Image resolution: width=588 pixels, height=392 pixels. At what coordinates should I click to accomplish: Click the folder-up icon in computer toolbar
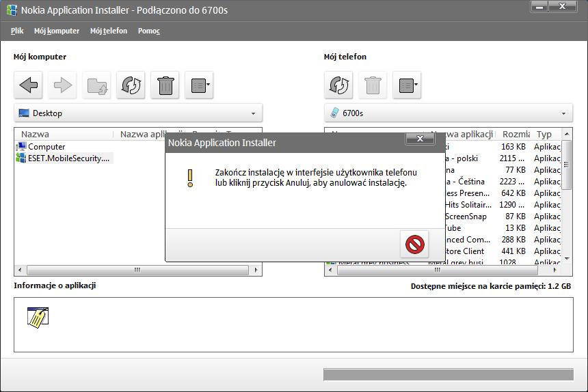pos(97,85)
